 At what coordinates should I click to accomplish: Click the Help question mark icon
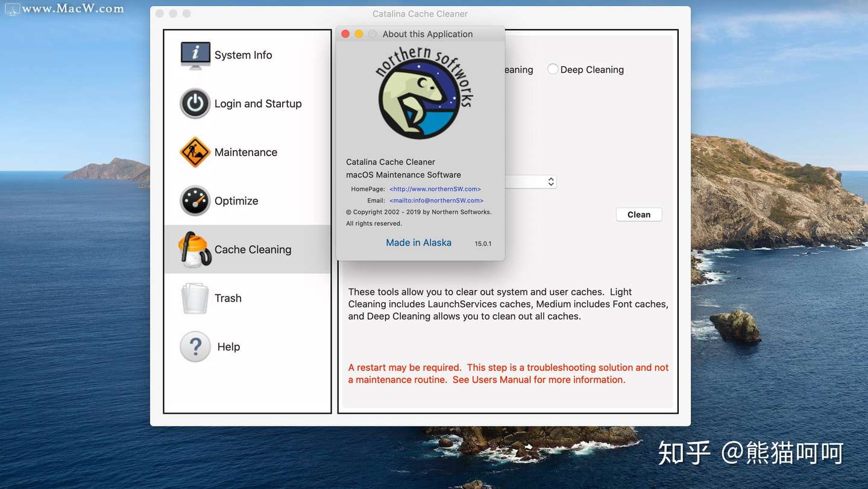195,347
